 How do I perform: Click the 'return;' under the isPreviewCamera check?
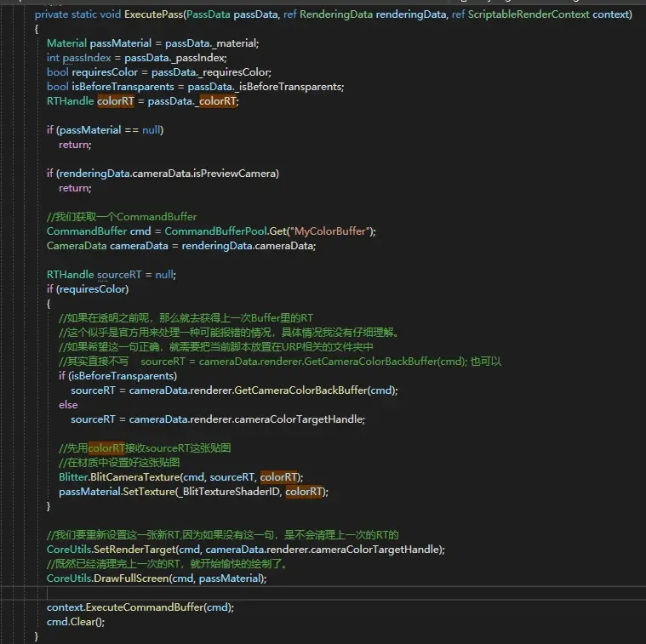pyautogui.click(x=75, y=188)
